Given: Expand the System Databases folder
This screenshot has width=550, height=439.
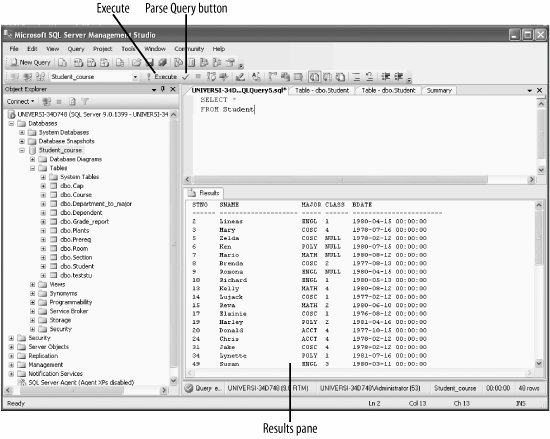Looking at the screenshot, I should tap(22, 133).
